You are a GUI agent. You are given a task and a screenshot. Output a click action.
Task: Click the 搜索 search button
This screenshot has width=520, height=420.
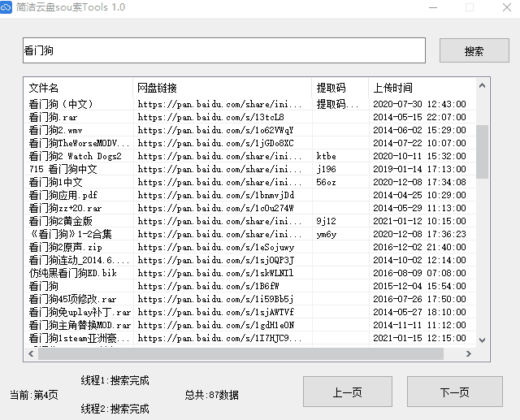(474, 50)
